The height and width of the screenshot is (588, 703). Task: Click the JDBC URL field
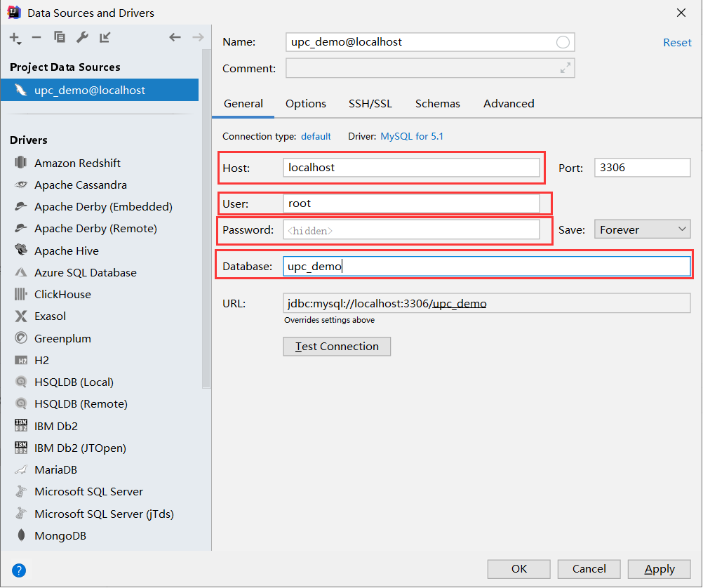pyautogui.click(x=486, y=304)
